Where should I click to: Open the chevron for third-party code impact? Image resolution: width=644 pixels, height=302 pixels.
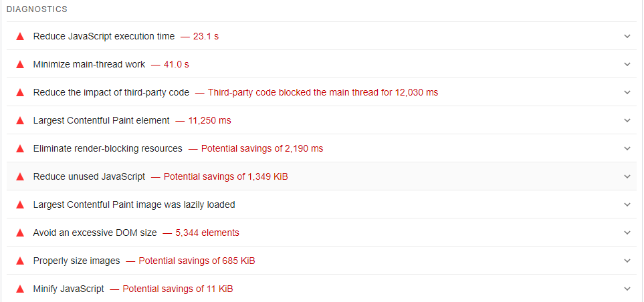coord(627,92)
